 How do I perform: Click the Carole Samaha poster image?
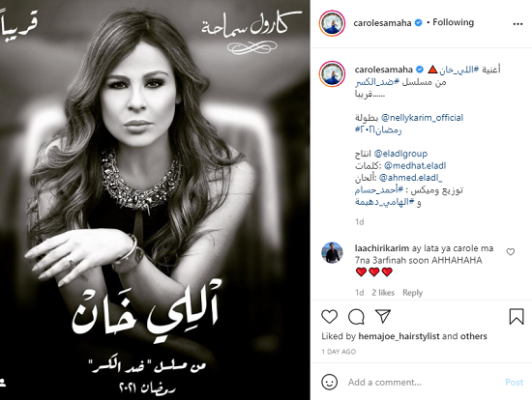155,200
